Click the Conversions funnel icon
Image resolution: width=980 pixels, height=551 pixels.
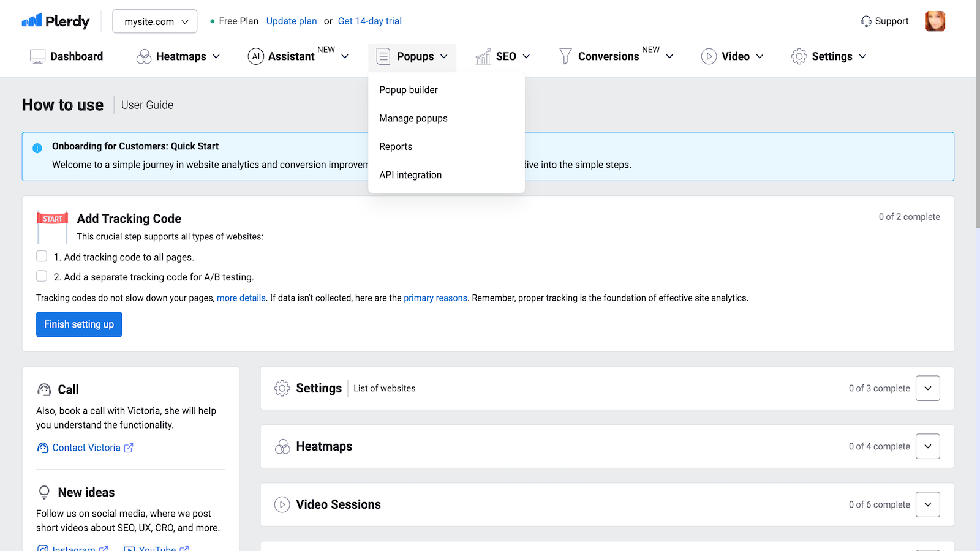pyautogui.click(x=565, y=56)
